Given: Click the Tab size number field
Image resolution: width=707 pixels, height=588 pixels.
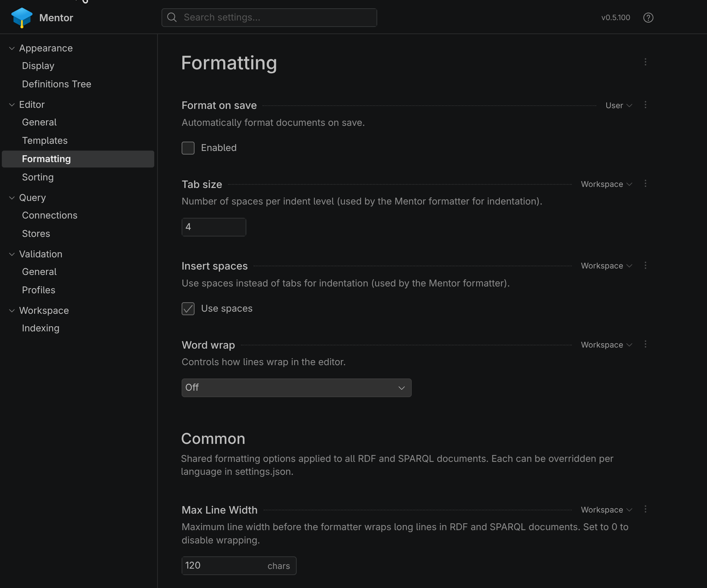Looking at the screenshot, I should point(214,227).
